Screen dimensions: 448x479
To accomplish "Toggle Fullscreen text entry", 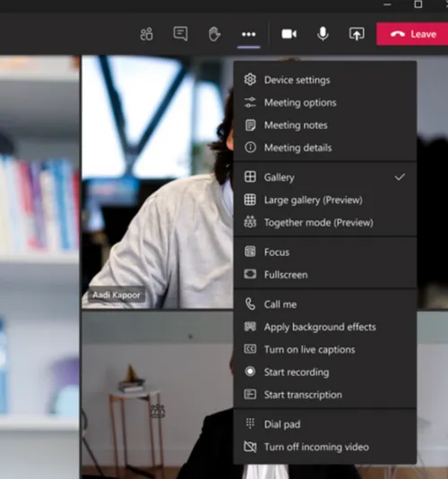I will click(286, 275).
